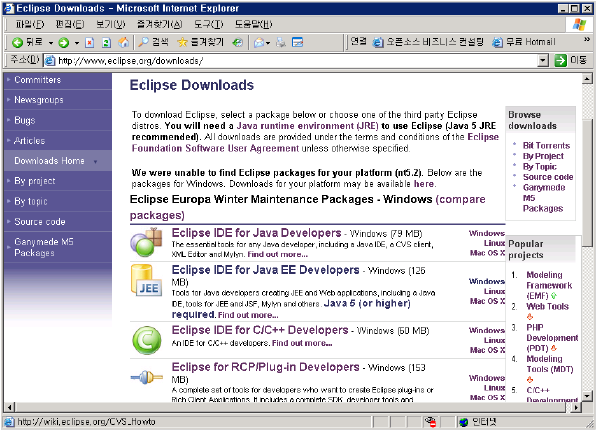Open the Back button history dropdown arrow

click(51, 43)
